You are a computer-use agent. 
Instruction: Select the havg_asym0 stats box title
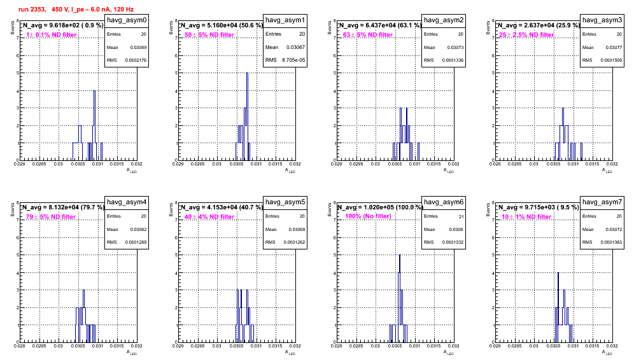(127, 20)
